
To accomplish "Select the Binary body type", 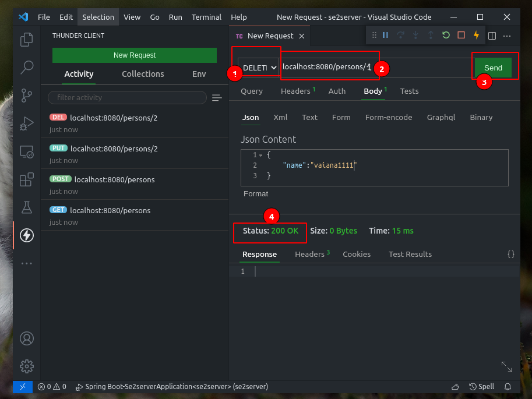I will click(x=481, y=118).
